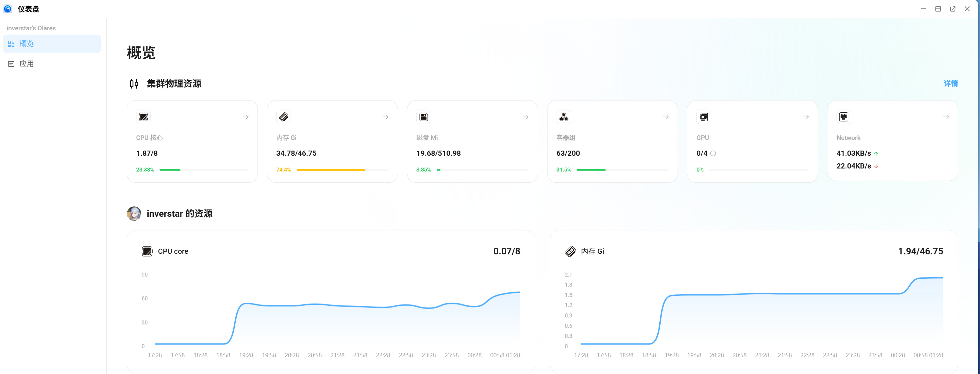Click the GPU info circle icon
Screen dimensions: 980x374
pos(713,154)
